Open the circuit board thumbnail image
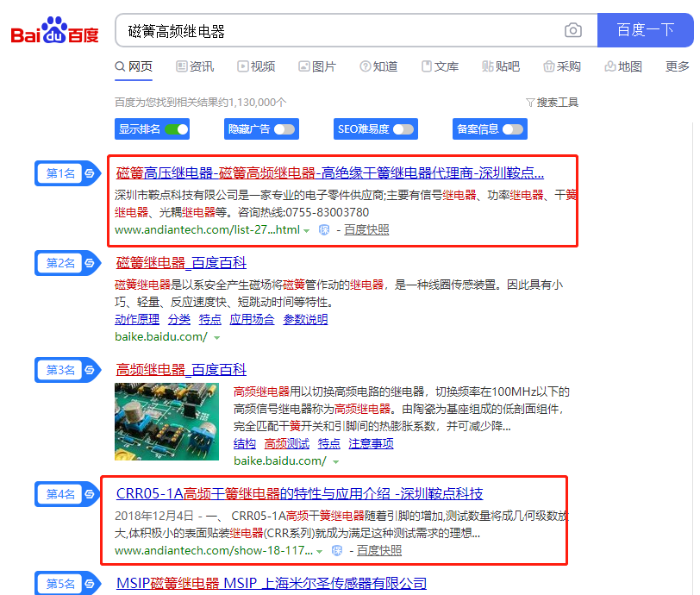The width and height of the screenshot is (700, 595). (x=166, y=422)
